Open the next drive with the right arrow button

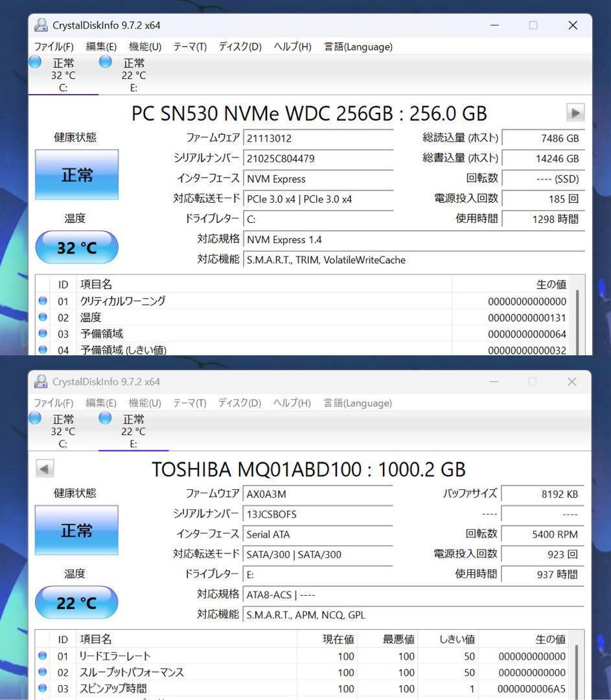(575, 112)
